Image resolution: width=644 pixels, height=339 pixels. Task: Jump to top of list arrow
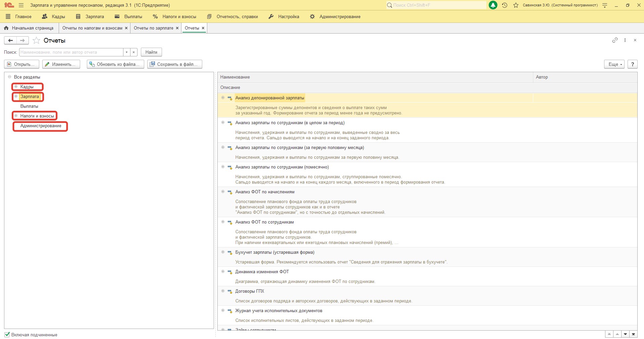tap(609, 334)
